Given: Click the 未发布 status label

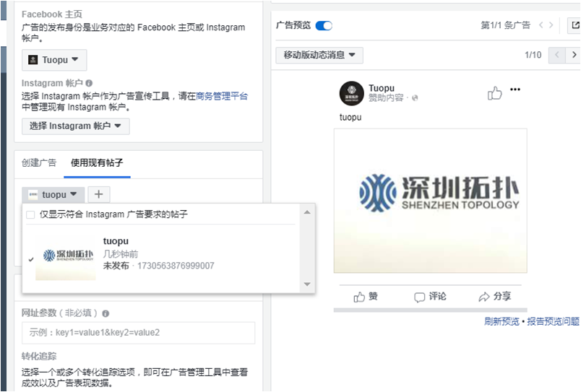Looking at the screenshot, I should [x=116, y=266].
